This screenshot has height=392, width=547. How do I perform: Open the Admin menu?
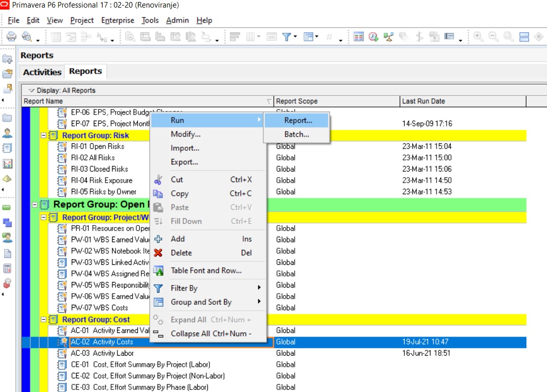click(177, 20)
